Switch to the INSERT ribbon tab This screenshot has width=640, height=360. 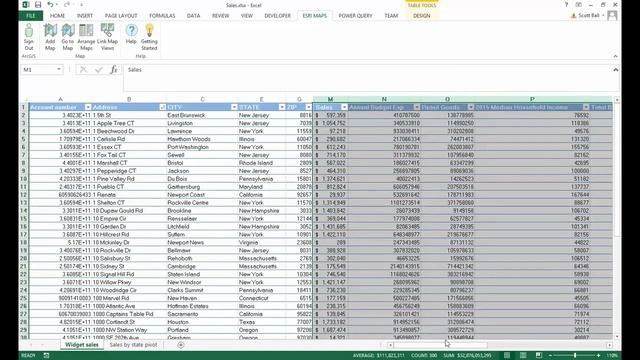pos(85,16)
